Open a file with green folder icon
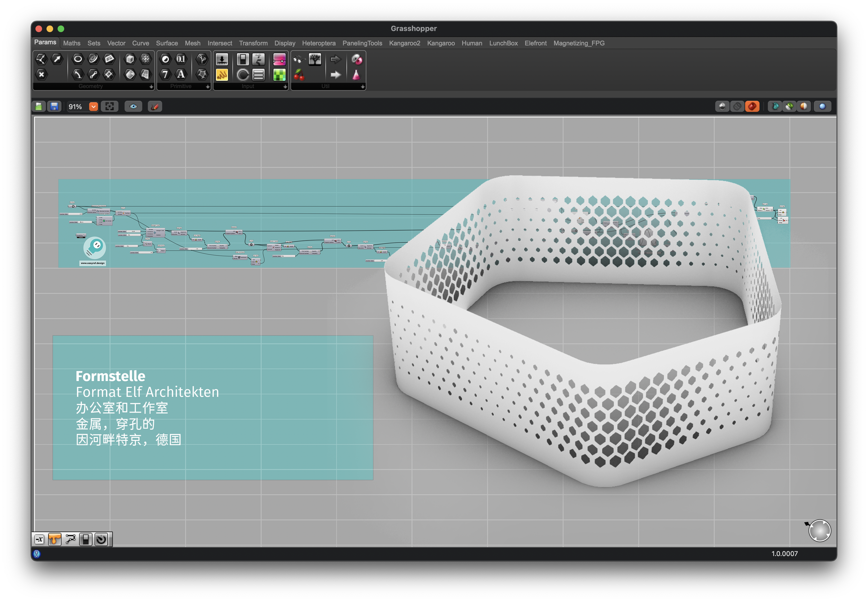 click(39, 107)
